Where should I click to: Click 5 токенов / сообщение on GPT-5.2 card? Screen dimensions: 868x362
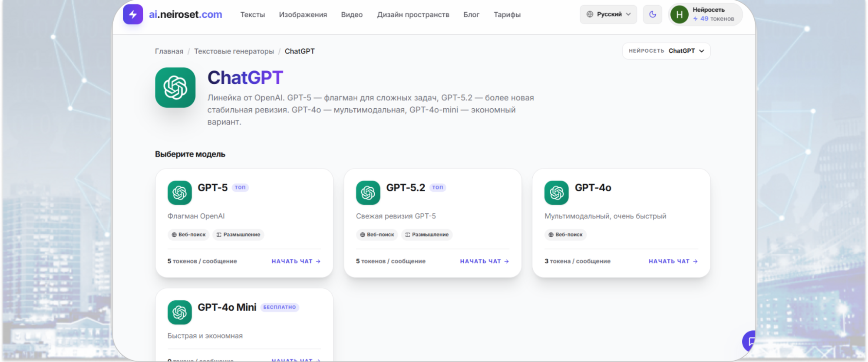(391, 261)
